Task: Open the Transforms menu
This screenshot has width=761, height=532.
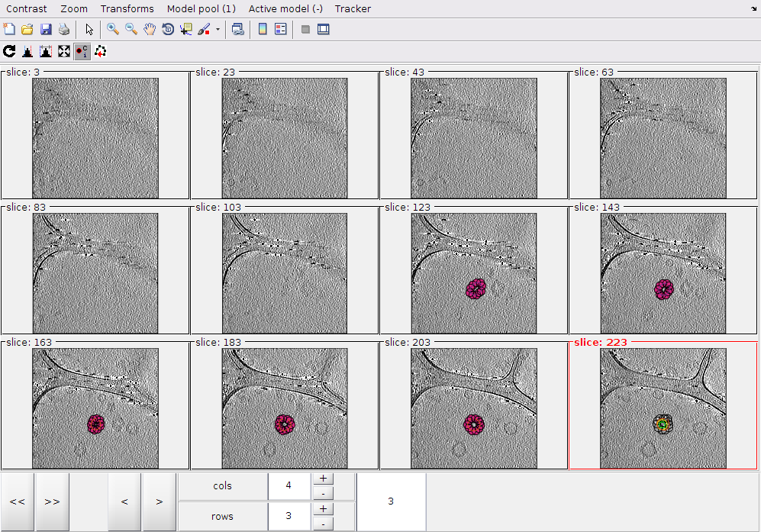Action: pos(127,8)
